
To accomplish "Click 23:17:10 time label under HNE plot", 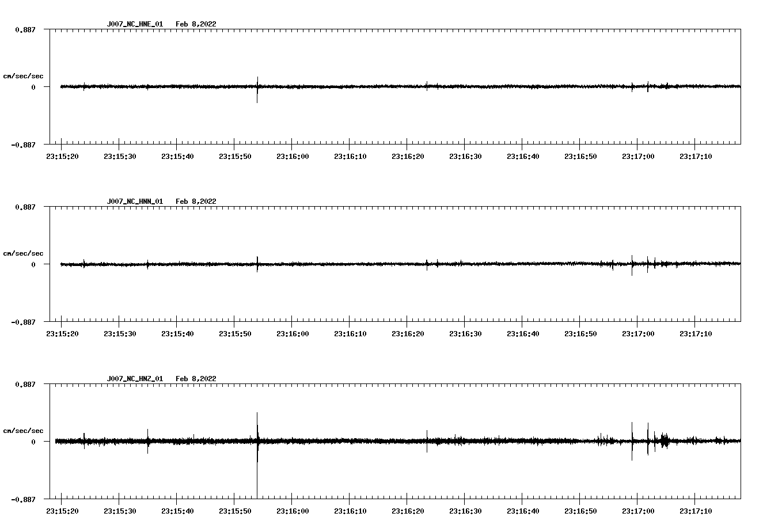I will (696, 157).
